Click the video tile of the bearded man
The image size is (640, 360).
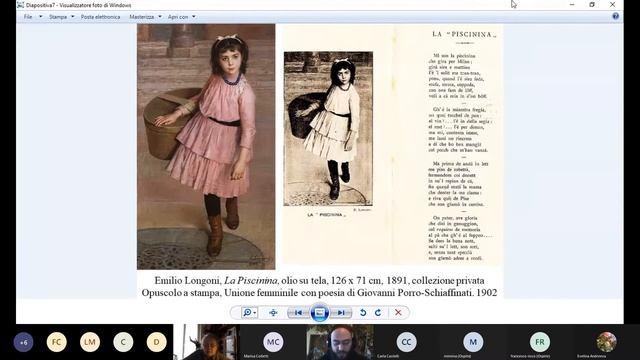coord(340,342)
